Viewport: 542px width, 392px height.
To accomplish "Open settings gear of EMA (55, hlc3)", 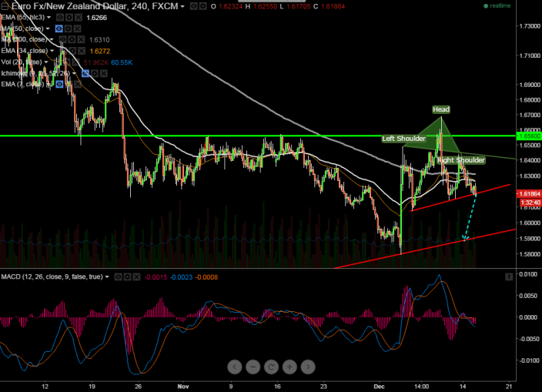I will (x=69, y=17).
